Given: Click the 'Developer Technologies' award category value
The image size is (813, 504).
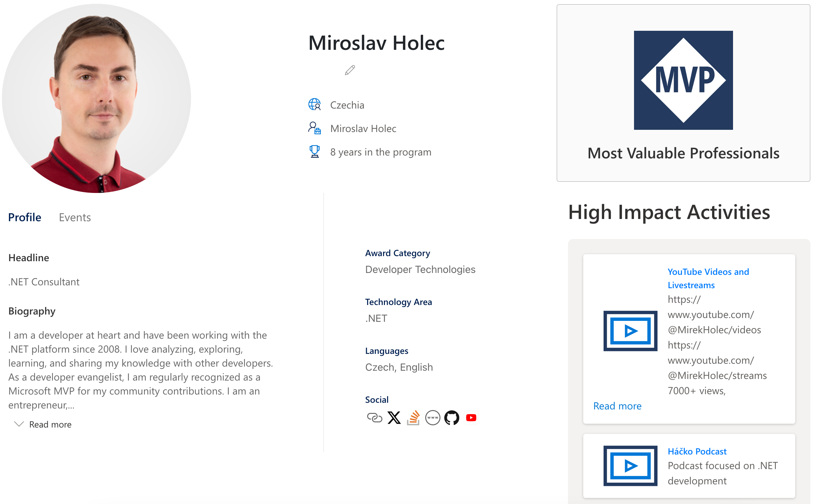Looking at the screenshot, I should 420,269.
